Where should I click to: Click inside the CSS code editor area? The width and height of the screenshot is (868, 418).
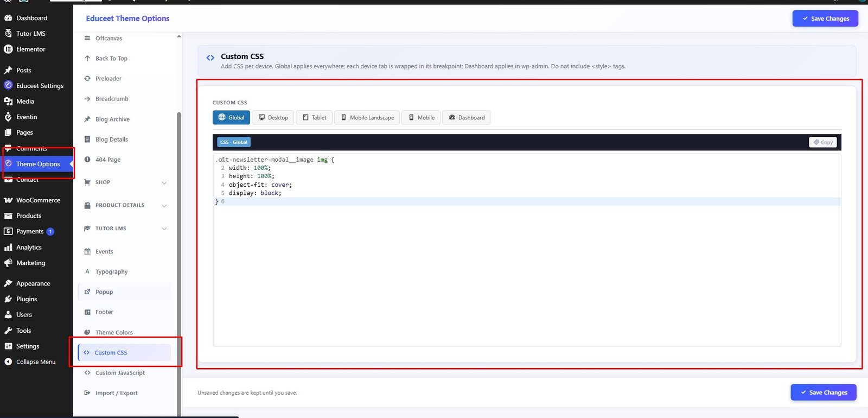point(527,250)
